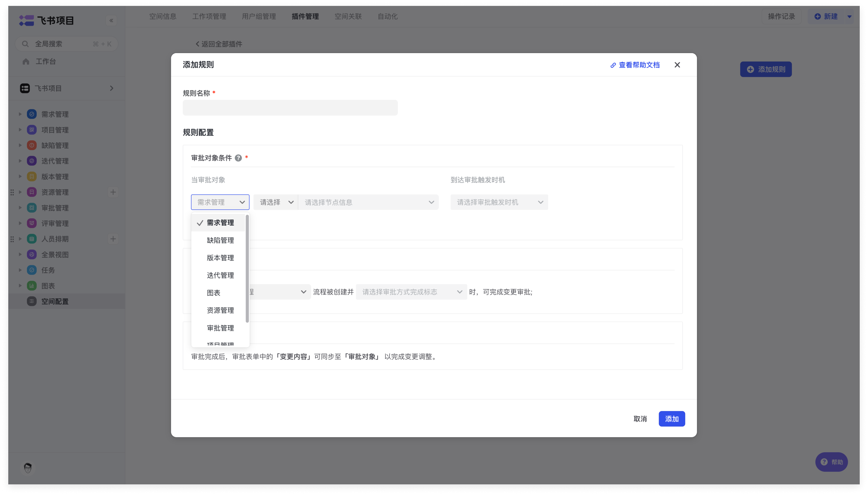The image size is (868, 495).
Task: Click 返回全部插件 back link
Action: click(x=219, y=44)
